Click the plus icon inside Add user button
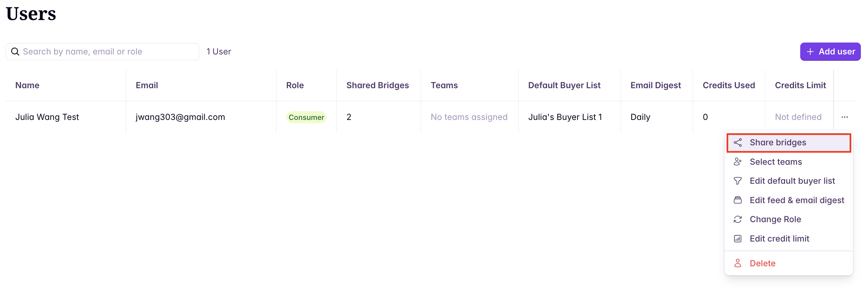 810,51
